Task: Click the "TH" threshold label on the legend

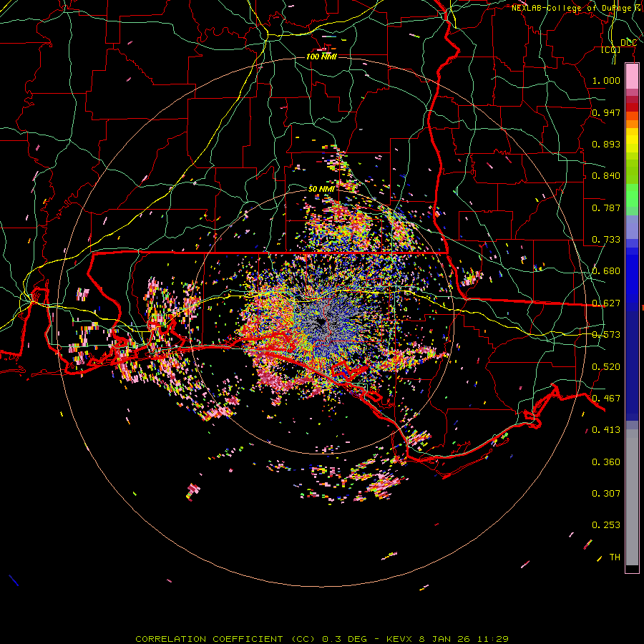Action: click(x=615, y=557)
